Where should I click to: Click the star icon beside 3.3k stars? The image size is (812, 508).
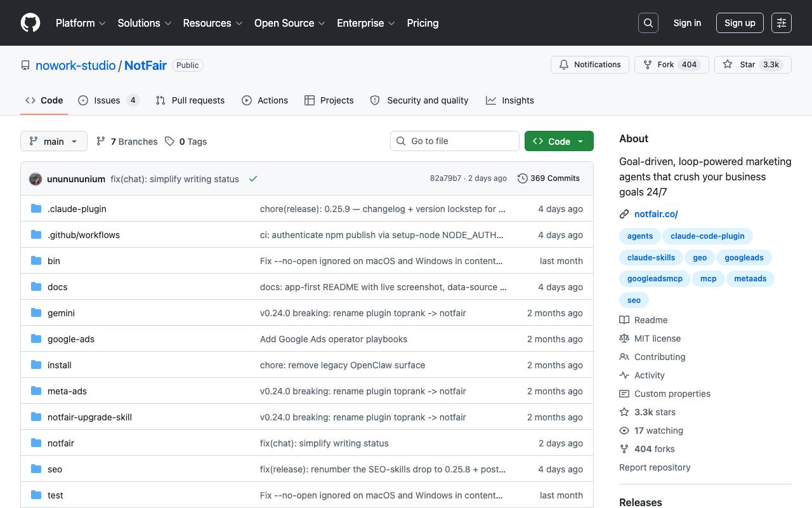[x=624, y=412]
